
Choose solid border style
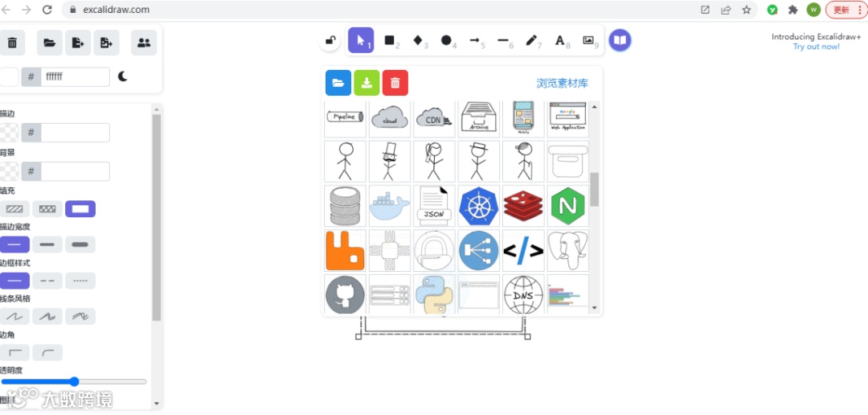(14, 281)
